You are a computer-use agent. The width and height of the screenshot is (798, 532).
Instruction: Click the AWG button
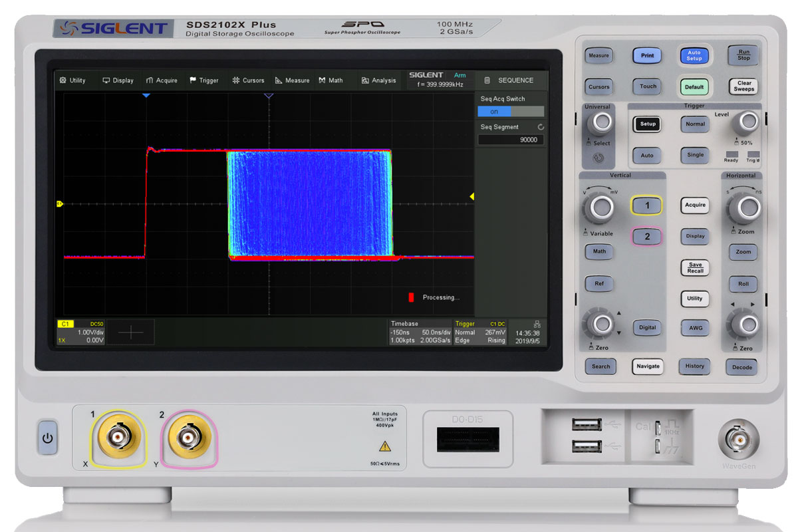click(x=695, y=328)
